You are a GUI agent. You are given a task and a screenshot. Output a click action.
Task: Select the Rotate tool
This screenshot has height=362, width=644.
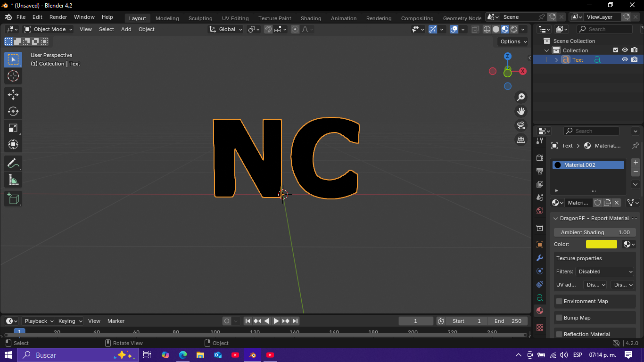click(x=13, y=111)
